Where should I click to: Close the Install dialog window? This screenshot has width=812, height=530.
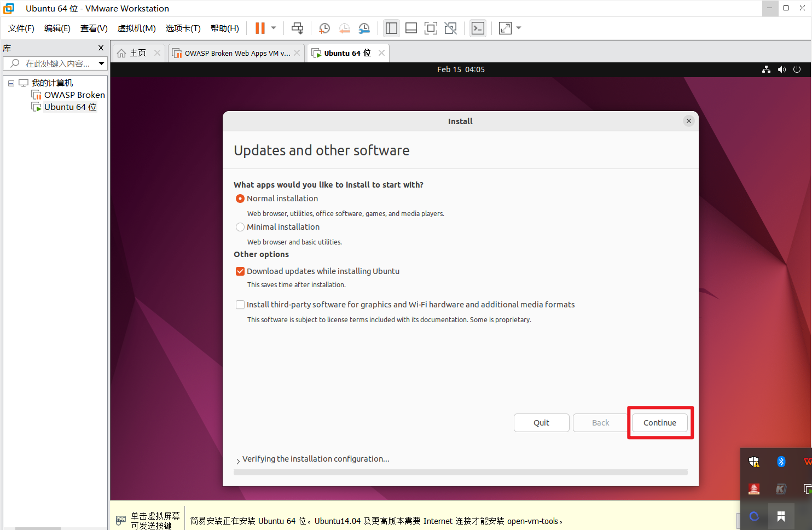pyautogui.click(x=689, y=121)
